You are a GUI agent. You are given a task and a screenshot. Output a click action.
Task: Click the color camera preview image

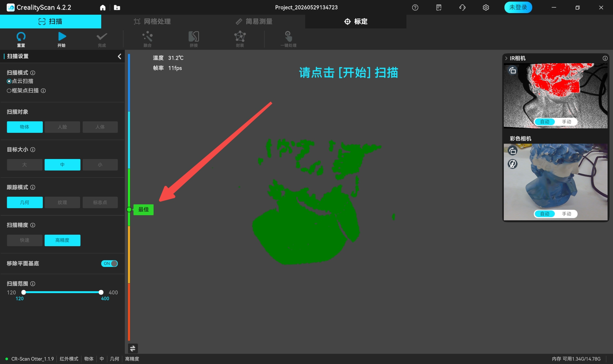[556, 182]
